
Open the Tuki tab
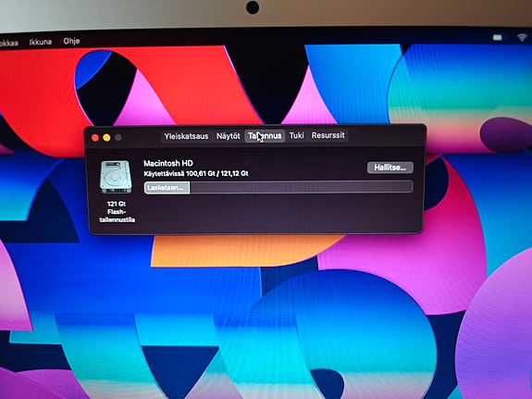coord(296,135)
